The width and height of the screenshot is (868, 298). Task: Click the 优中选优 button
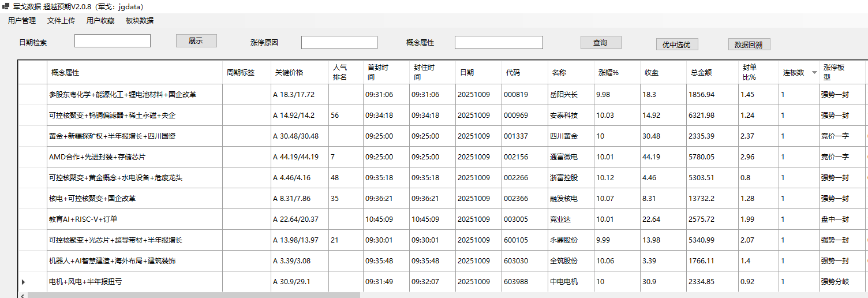[x=676, y=44]
